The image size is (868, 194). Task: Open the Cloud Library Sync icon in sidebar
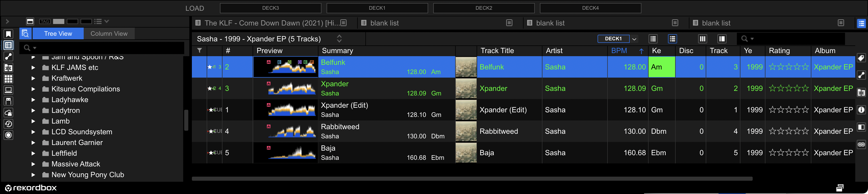click(8, 113)
